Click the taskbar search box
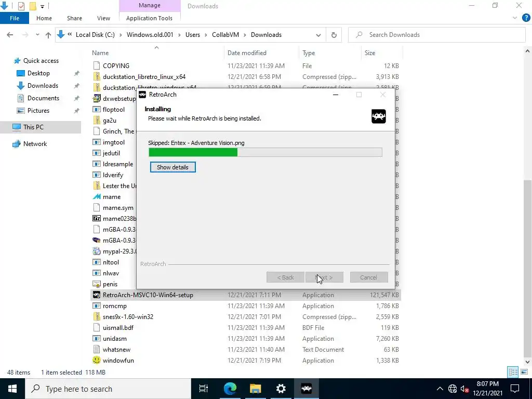 click(108, 389)
